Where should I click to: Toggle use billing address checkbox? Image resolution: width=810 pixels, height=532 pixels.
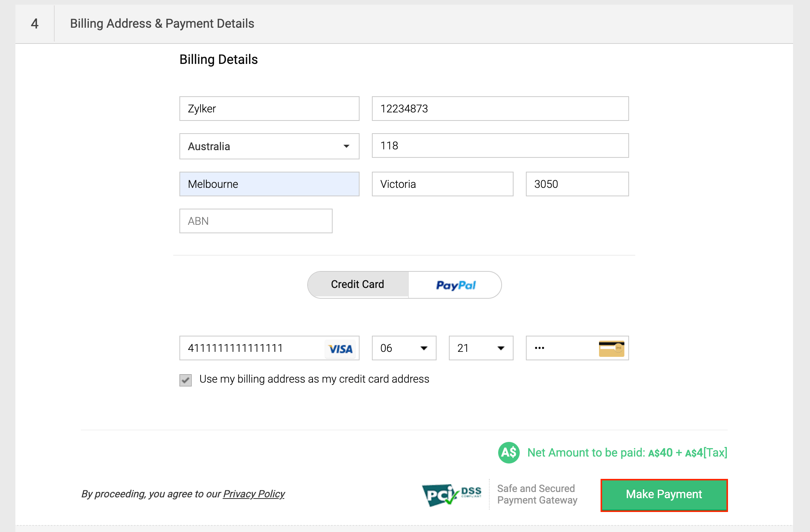pyautogui.click(x=186, y=380)
